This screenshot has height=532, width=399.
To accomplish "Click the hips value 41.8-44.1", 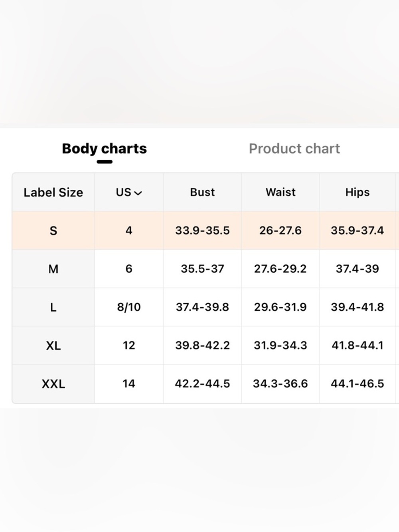I will 358,345.
